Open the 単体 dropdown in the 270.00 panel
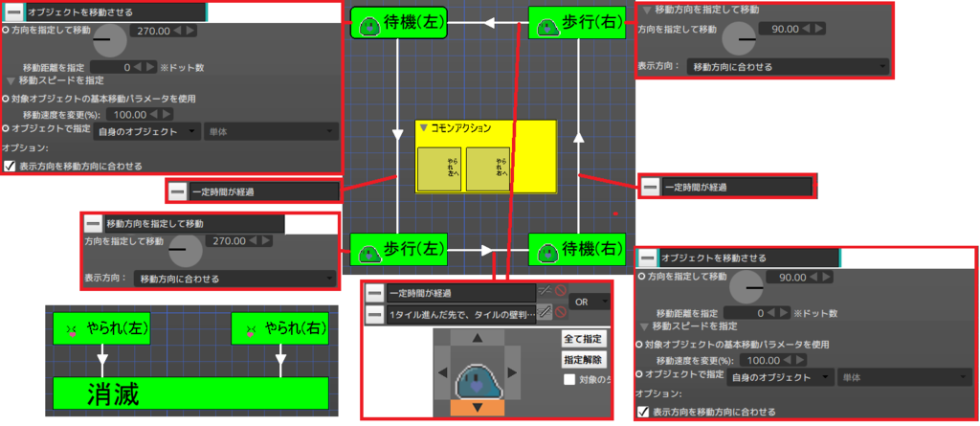The height and width of the screenshot is (426, 980). (x=271, y=131)
